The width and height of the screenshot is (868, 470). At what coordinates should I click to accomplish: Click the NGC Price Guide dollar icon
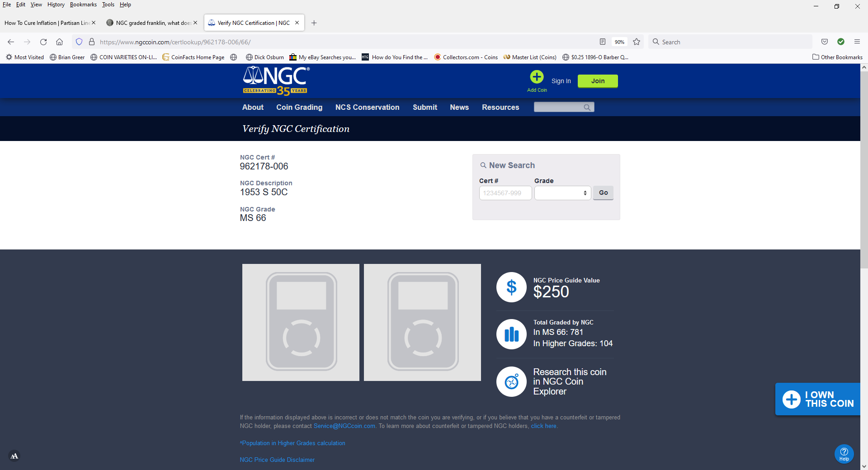pos(511,287)
